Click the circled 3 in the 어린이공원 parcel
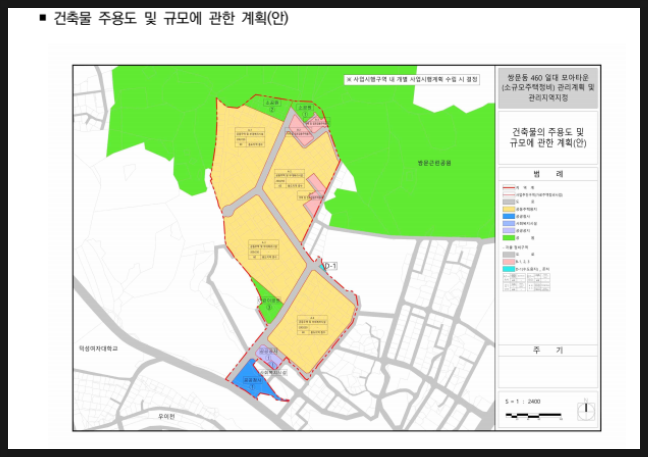 tap(269, 307)
